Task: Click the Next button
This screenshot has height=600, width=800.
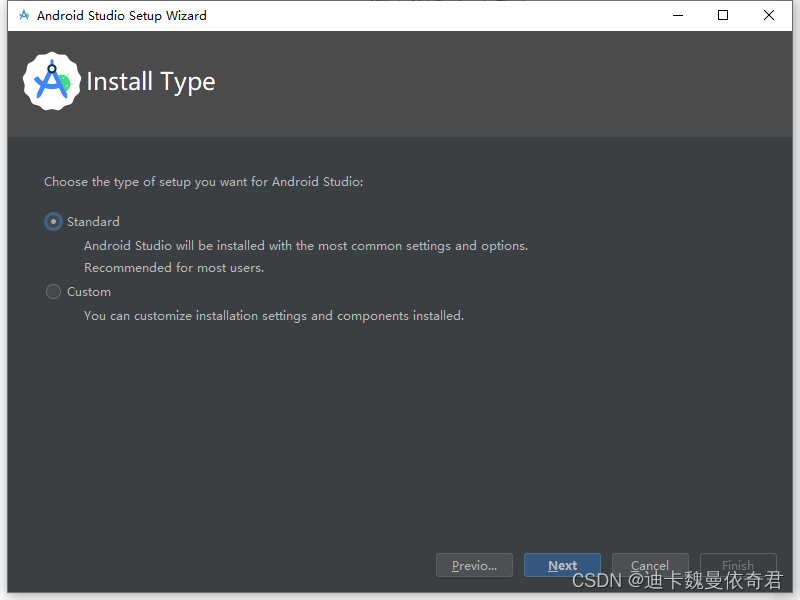Action: [x=562, y=565]
